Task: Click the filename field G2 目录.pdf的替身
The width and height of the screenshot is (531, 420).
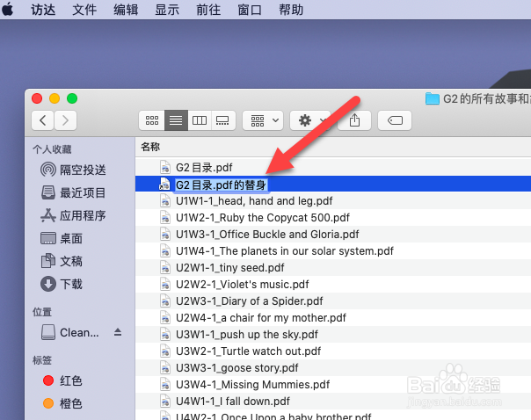Action: 221,185
